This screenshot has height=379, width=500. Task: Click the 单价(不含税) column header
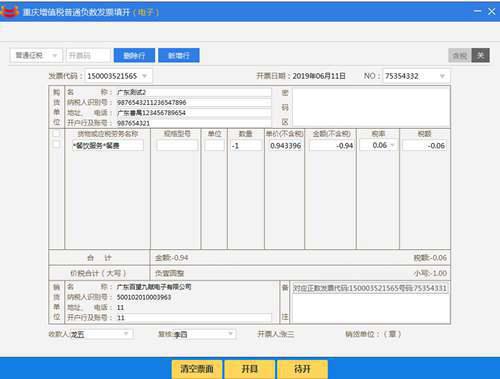tap(284, 134)
